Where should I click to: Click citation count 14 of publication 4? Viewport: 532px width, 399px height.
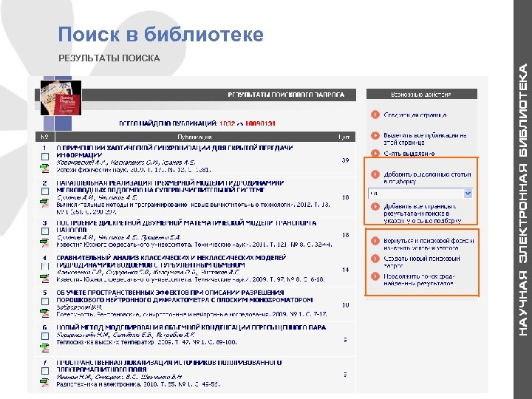click(345, 270)
